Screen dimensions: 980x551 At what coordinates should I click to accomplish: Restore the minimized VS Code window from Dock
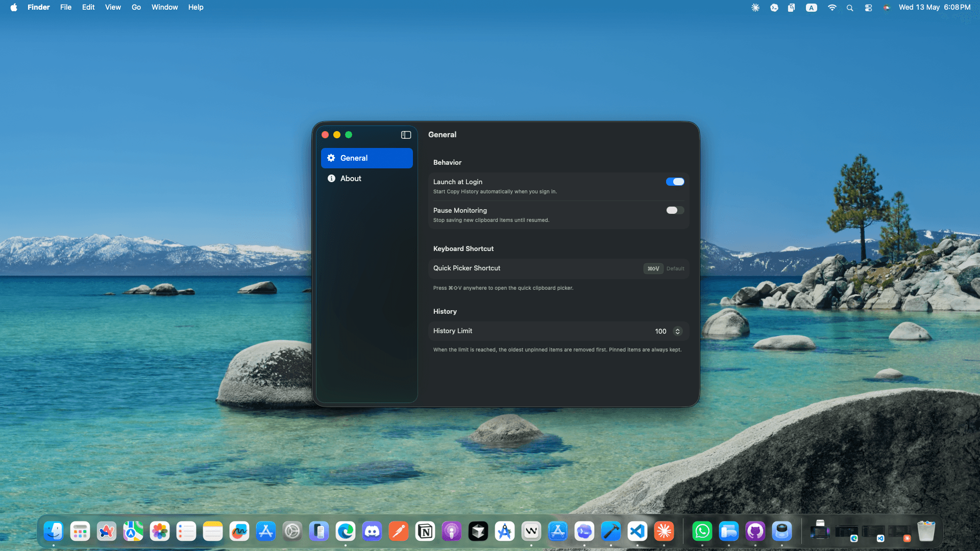pos(873,533)
